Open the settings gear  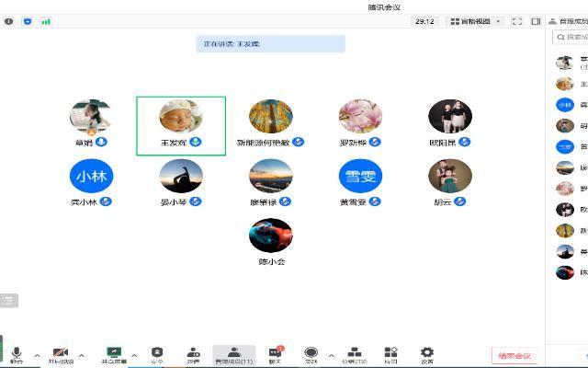click(x=426, y=354)
